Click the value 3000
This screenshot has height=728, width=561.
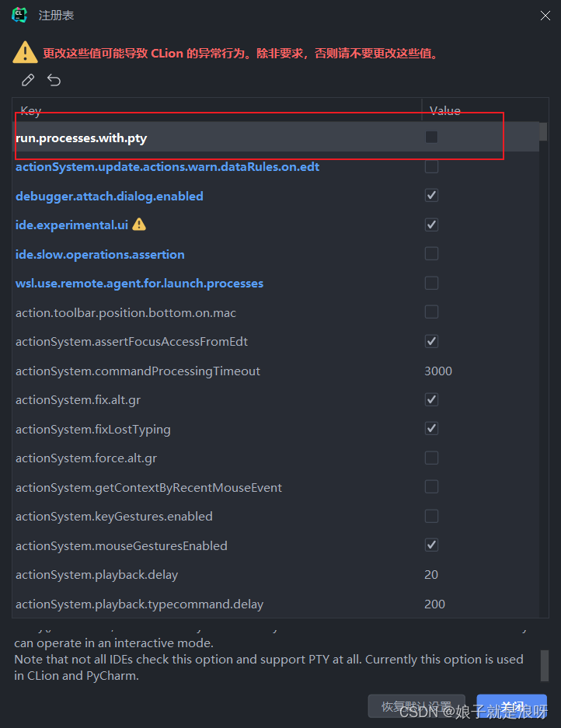coord(438,371)
